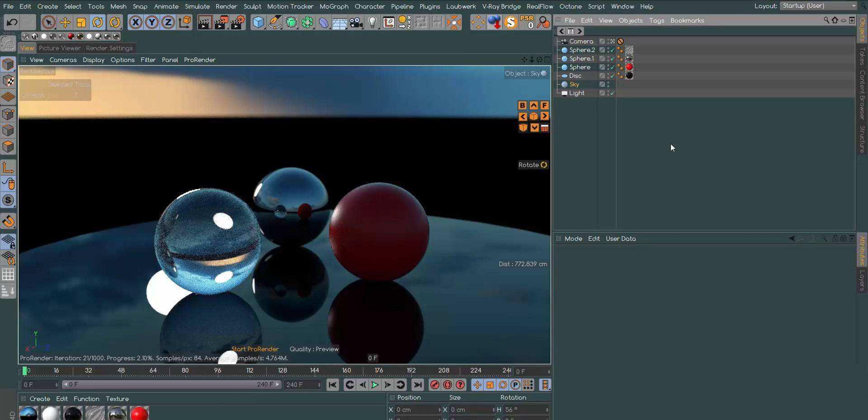The image size is (868, 420).
Task: Select the white material swatch
Action: (x=51, y=413)
